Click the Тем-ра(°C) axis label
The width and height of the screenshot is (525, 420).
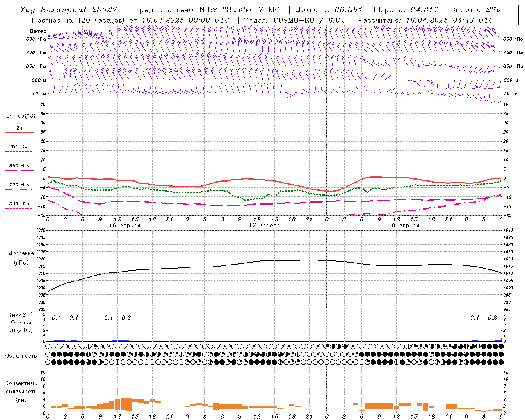click(x=19, y=116)
